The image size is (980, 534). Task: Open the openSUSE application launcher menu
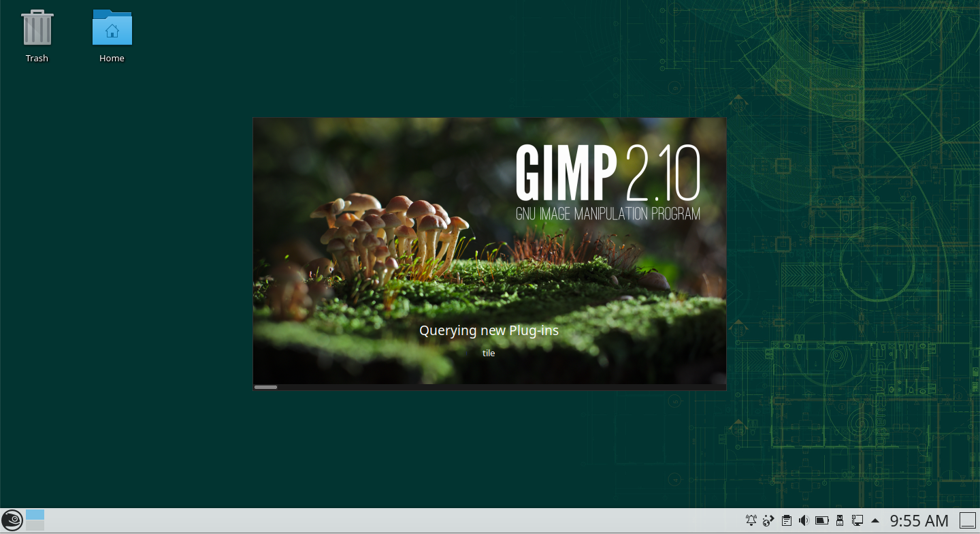(12, 520)
